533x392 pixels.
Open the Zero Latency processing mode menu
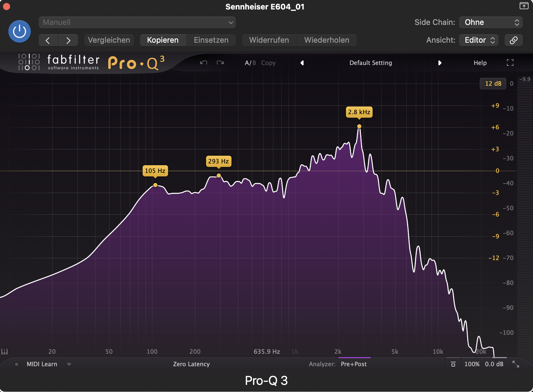click(191, 364)
